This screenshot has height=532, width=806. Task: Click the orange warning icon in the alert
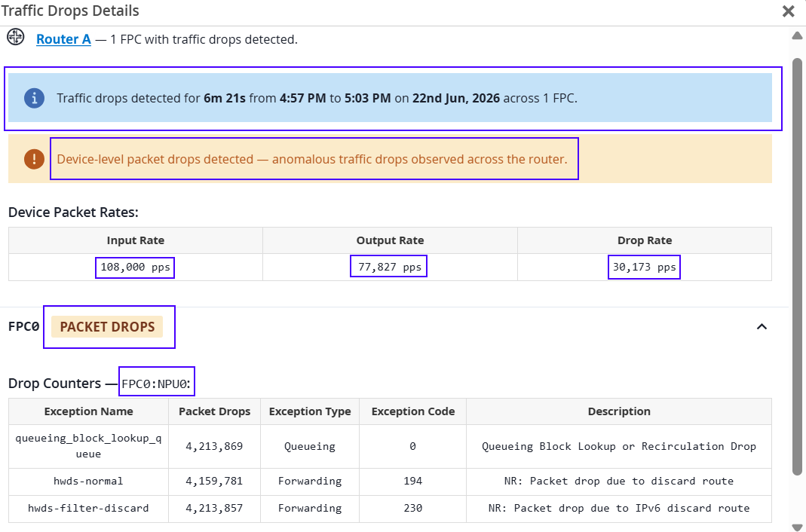34,159
